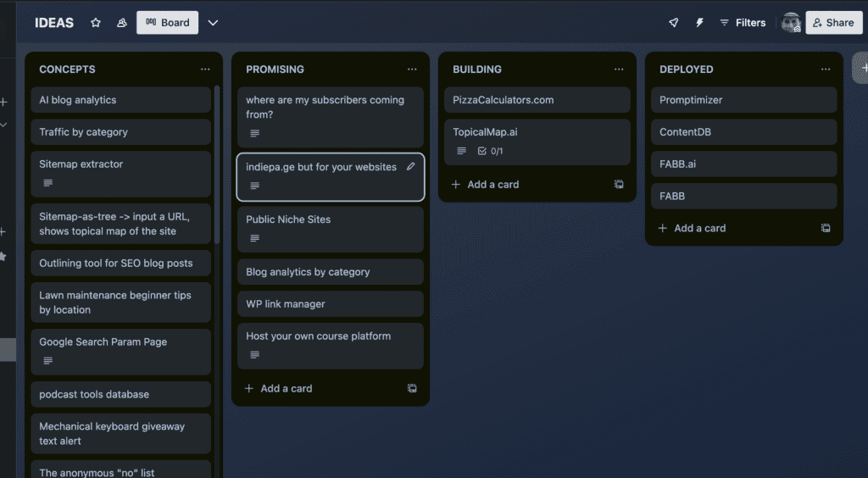The height and width of the screenshot is (478, 868).
Task: Share the IDEAS board
Action: [x=834, y=23]
